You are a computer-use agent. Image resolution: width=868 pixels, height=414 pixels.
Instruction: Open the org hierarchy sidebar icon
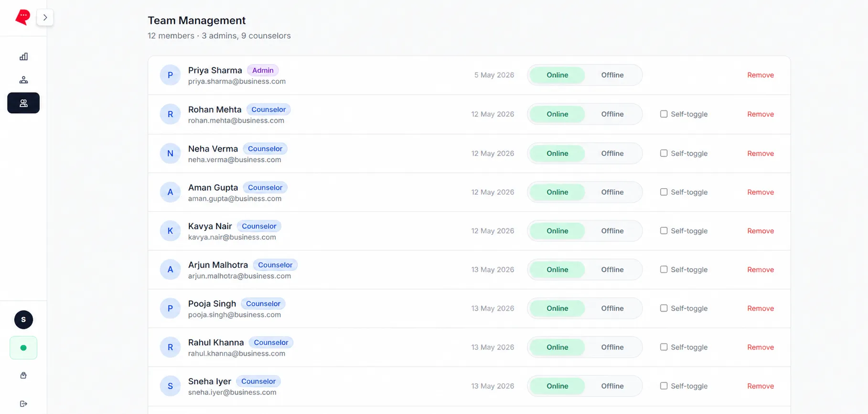click(23, 80)
